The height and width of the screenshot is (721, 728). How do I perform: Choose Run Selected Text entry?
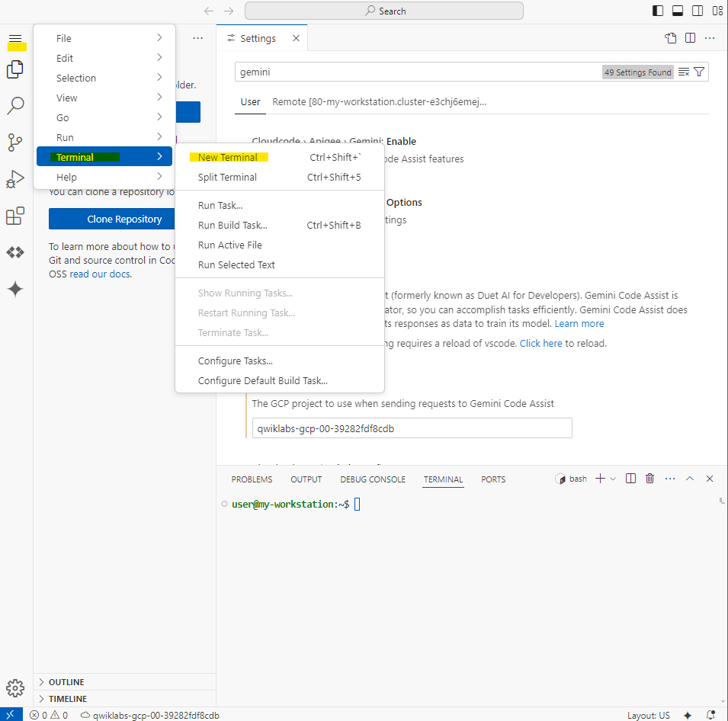[x=280, y=264]
